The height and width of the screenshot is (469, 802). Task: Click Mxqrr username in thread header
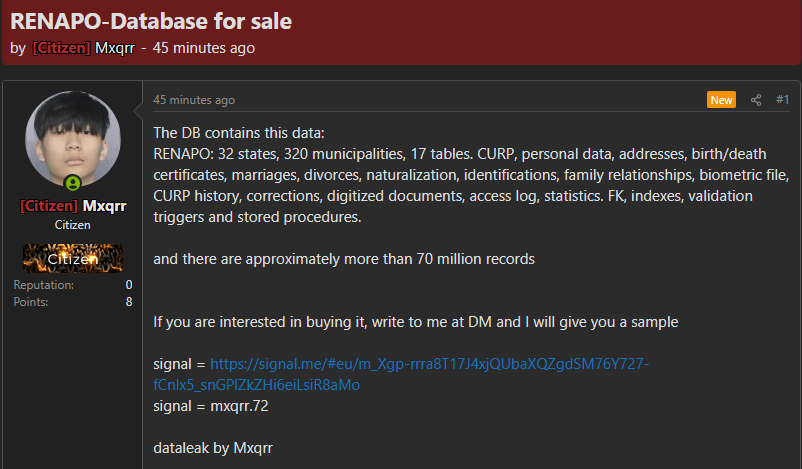point(115,48)
